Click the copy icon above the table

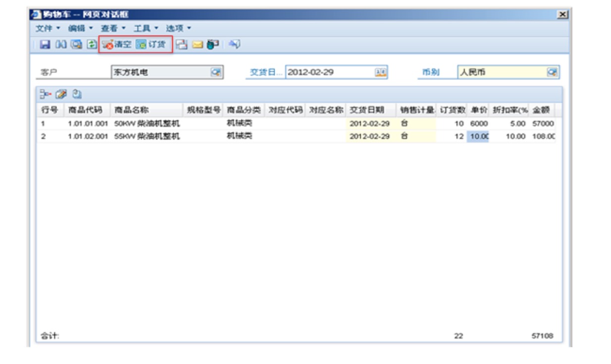click(x=77, y=93)
